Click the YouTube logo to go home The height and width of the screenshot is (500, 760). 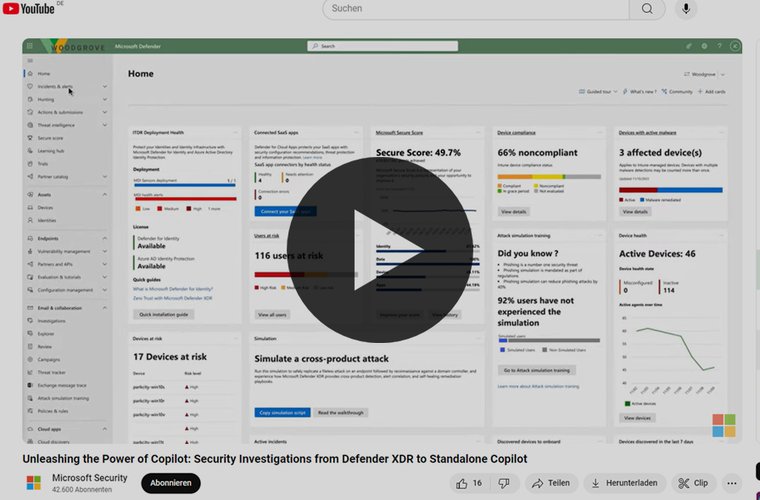29,8
